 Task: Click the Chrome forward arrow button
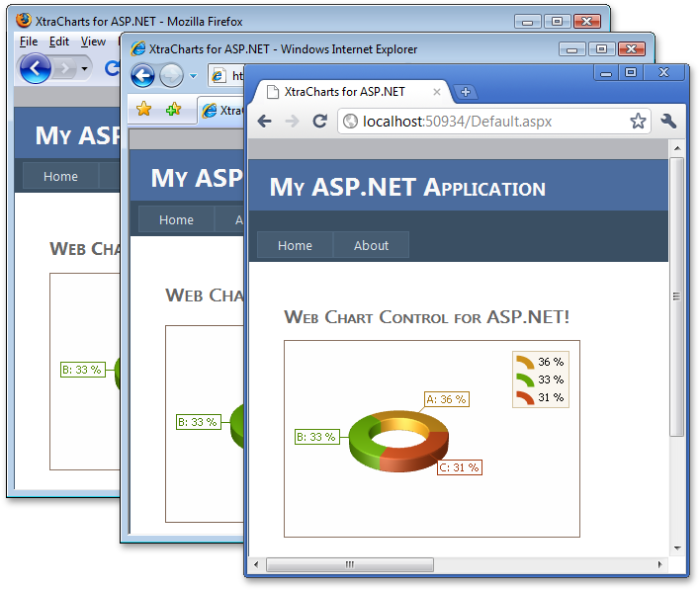[x=292, y=121]
